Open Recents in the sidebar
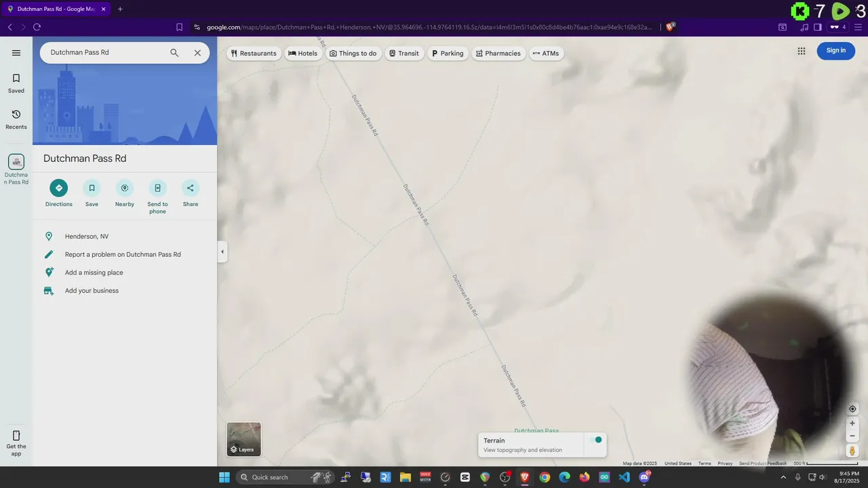868x488 pixels. 16,119
